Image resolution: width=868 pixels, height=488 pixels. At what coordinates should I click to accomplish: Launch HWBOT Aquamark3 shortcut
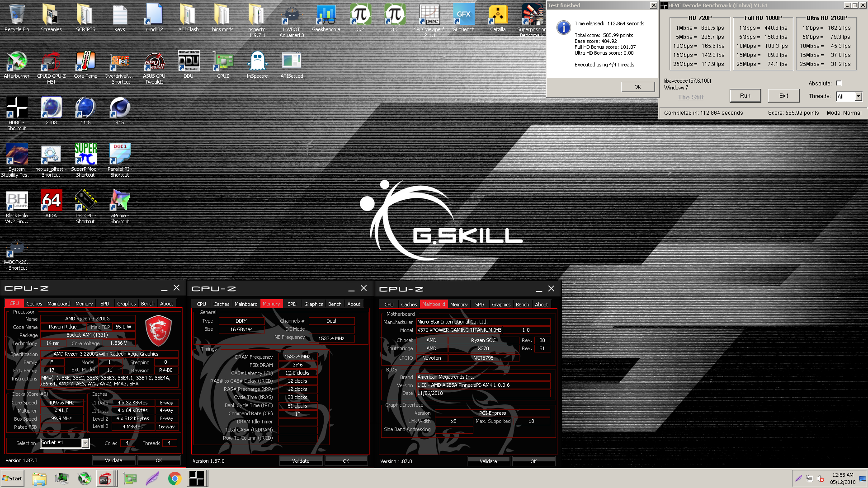click(x=292, y=21)
